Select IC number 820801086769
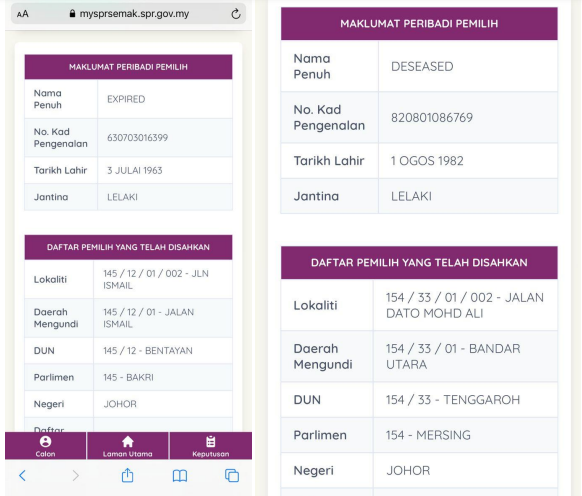582x496 pixels. pos(432,118)
